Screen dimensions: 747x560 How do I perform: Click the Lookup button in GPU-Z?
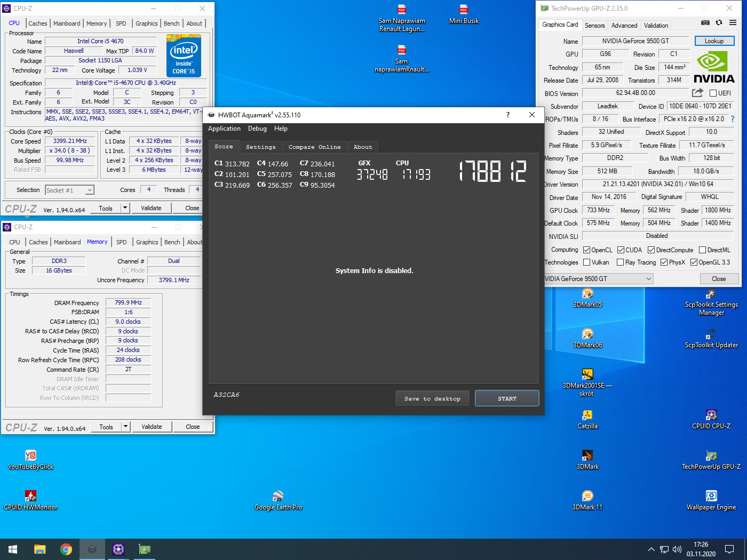(x=714, y=41)
